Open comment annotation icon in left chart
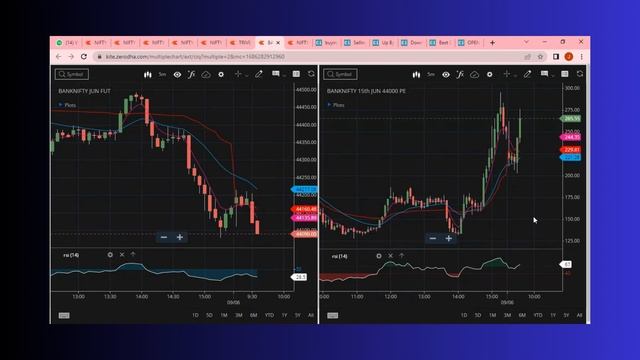Viewport: 640px width, 360px height. click(276, 74)
